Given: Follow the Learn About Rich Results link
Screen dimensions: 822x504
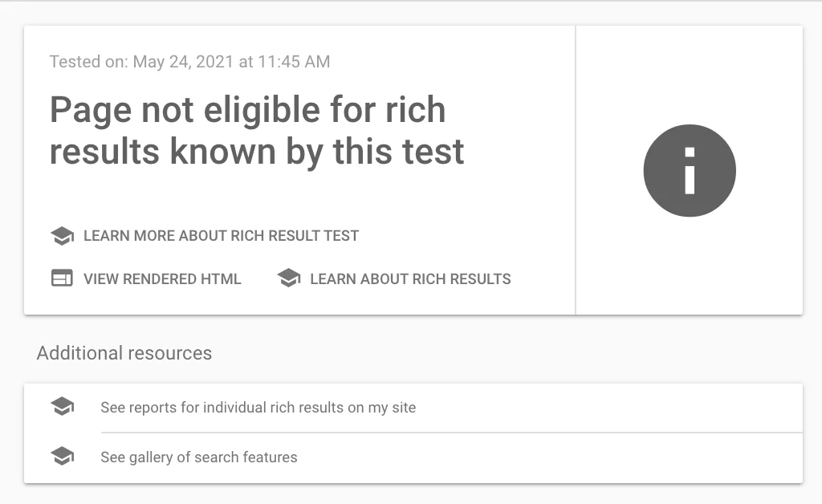Looking at the screenshot, I should (410, 279).
